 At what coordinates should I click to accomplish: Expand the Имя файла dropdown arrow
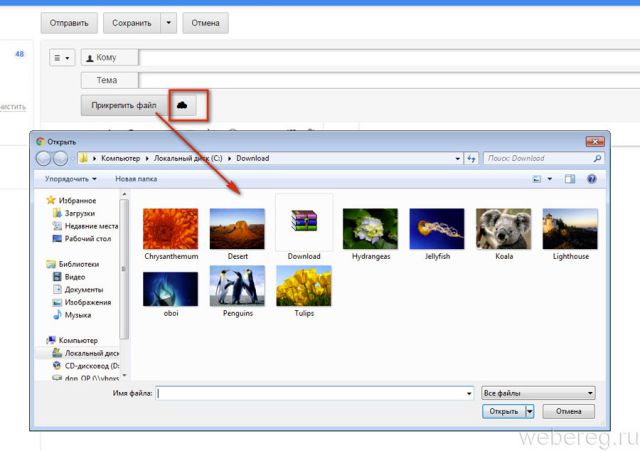(x=469, y=393)
